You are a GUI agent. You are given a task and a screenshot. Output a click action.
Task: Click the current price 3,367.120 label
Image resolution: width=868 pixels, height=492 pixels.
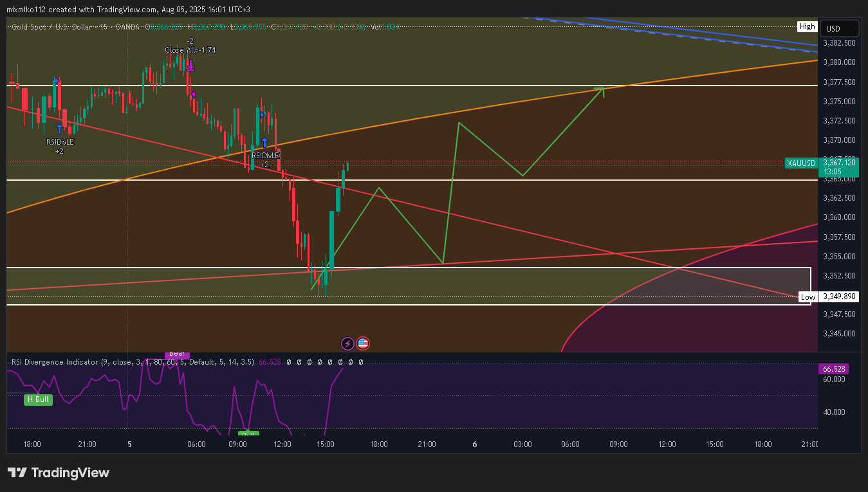[x=840, y=163]
